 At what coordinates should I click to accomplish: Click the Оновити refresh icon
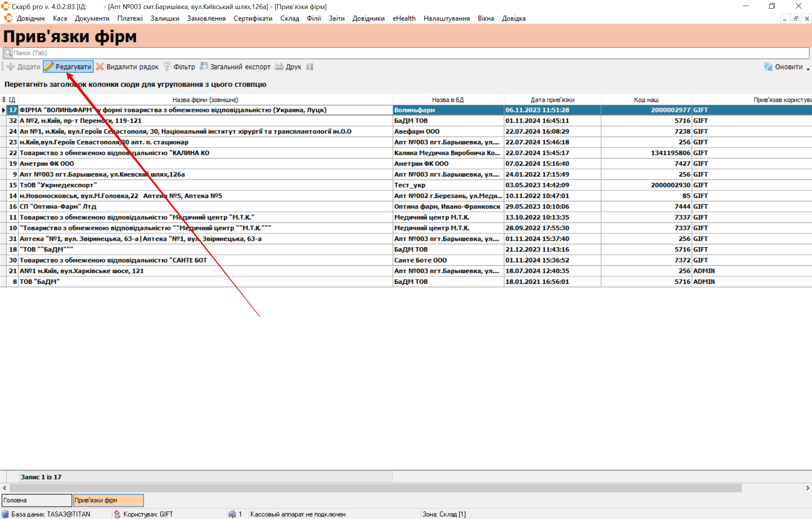pyautogui.click(x=768, y=67)
